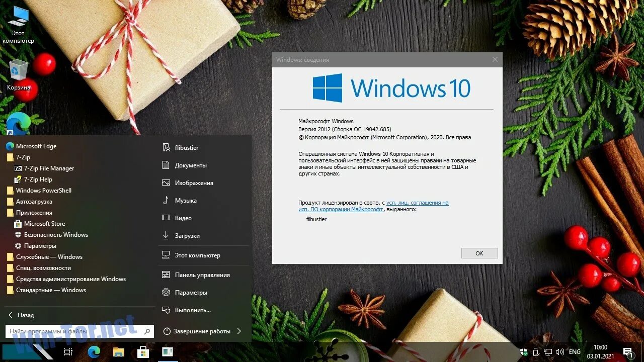Image resolution: width=644 pixels, height=362 pixels.
Task: Open the усл. лиц. соглашения license link
Action: 417,203
